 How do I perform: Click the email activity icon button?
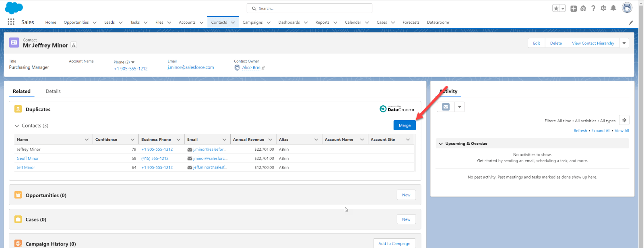(x=446, y=107)
